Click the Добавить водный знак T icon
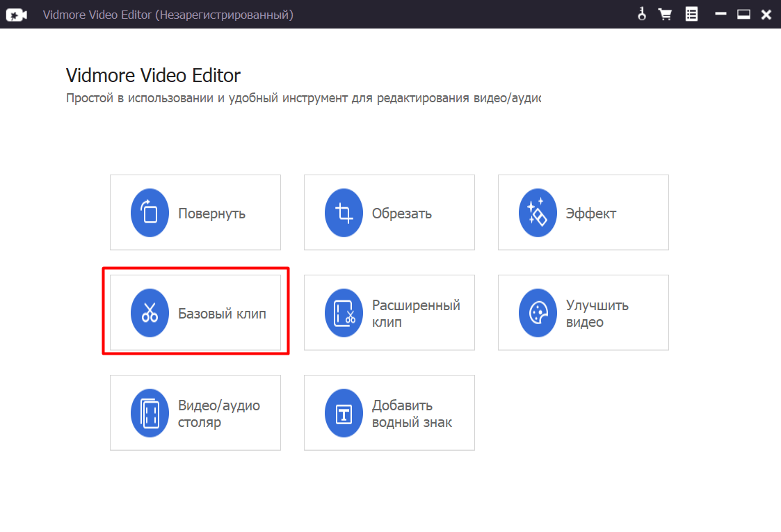781x532 pixels. coord(343,412)
